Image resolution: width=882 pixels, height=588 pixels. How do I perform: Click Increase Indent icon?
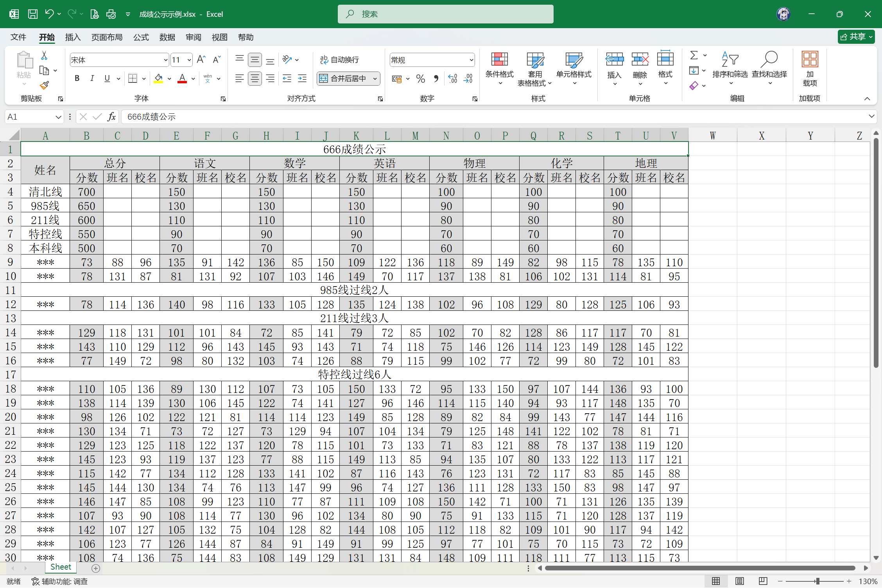[302, 79]
